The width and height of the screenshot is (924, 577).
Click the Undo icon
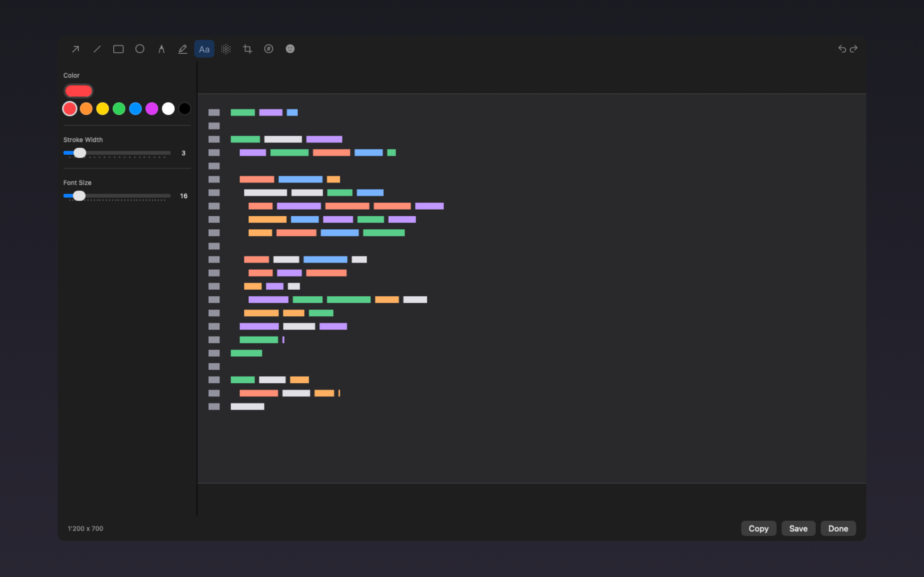(843, 49)
